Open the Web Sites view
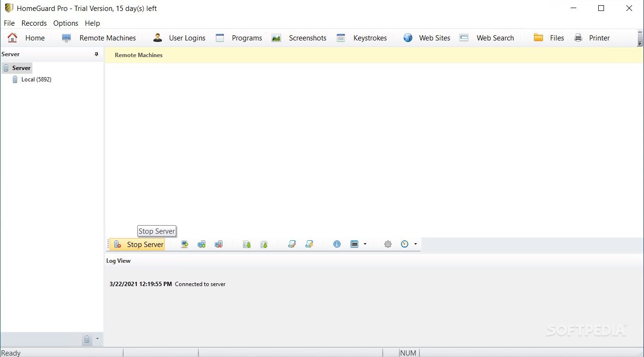Screen dimensions: 644x357 (427, 38)
